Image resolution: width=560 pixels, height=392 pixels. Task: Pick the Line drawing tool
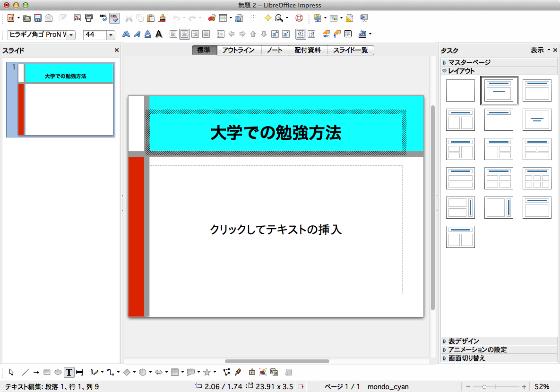[x=26, y=372]
